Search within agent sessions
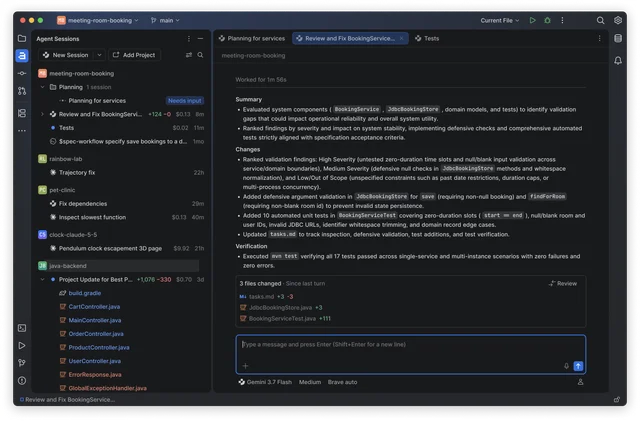 click(200, 55)
